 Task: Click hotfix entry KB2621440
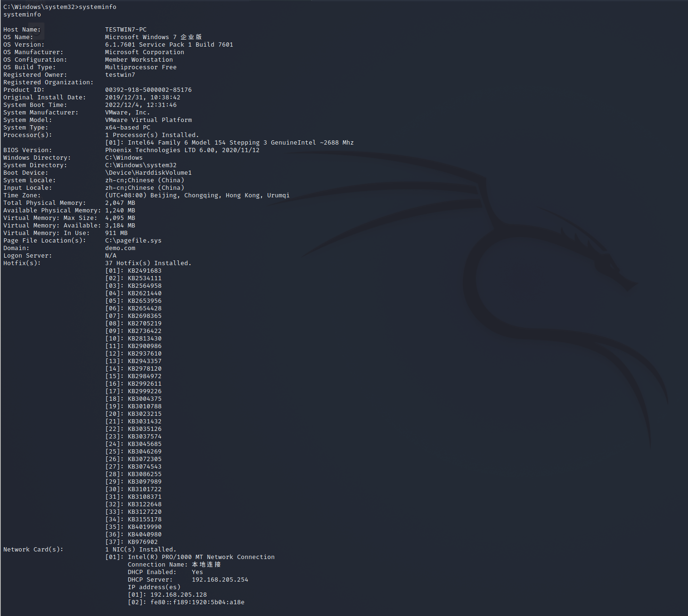(145, 293)
